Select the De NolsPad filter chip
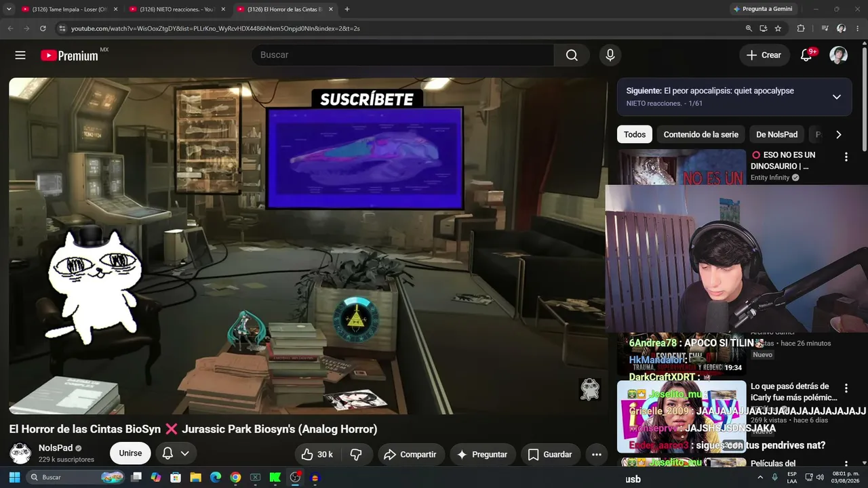Screen dimensions: 868x488 point(777,135)
